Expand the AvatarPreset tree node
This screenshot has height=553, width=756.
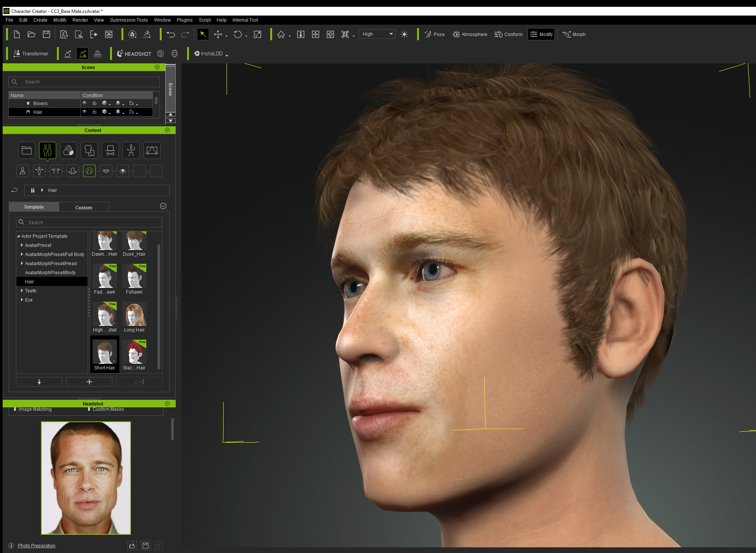22,245
